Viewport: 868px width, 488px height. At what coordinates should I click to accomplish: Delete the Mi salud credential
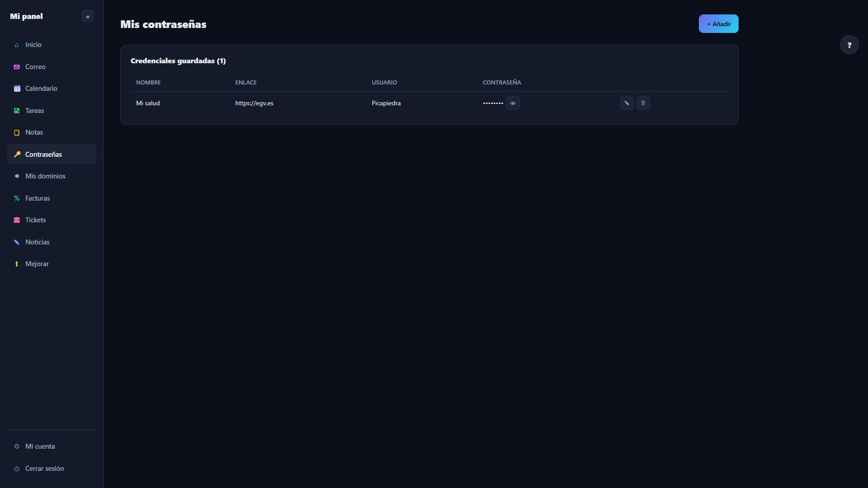(x=643, y=103)
